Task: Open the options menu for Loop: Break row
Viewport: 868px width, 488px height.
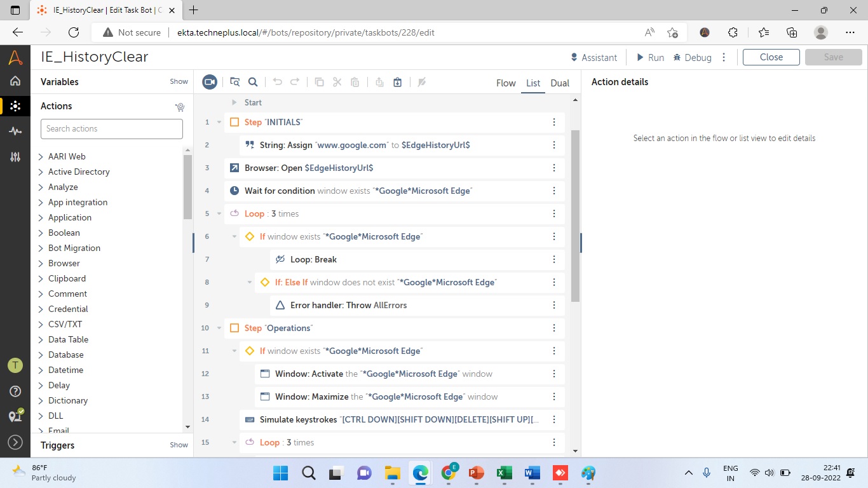Action: (x=554, y=259)
